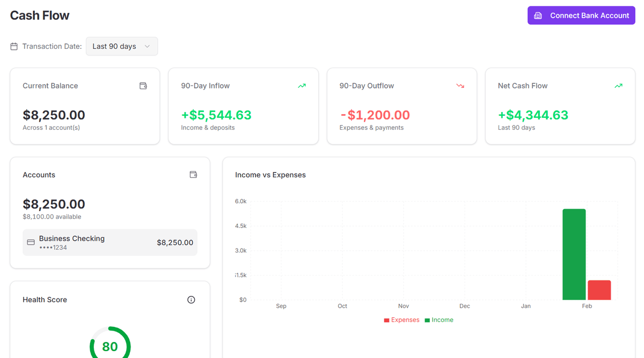Image resolution: width=644 pixels, height=358 pixels.
Task: Expand the Business Checking account entry
Action: coord(109,242)
